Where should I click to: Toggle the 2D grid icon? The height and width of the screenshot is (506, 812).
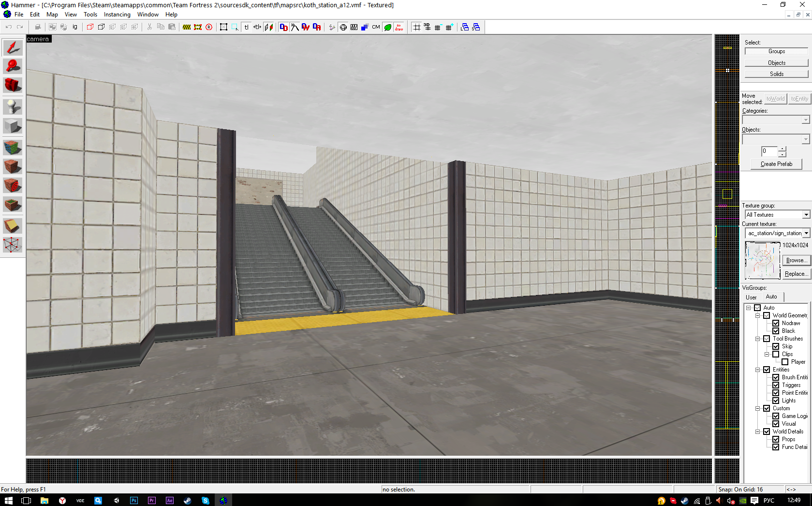point(416,27)
